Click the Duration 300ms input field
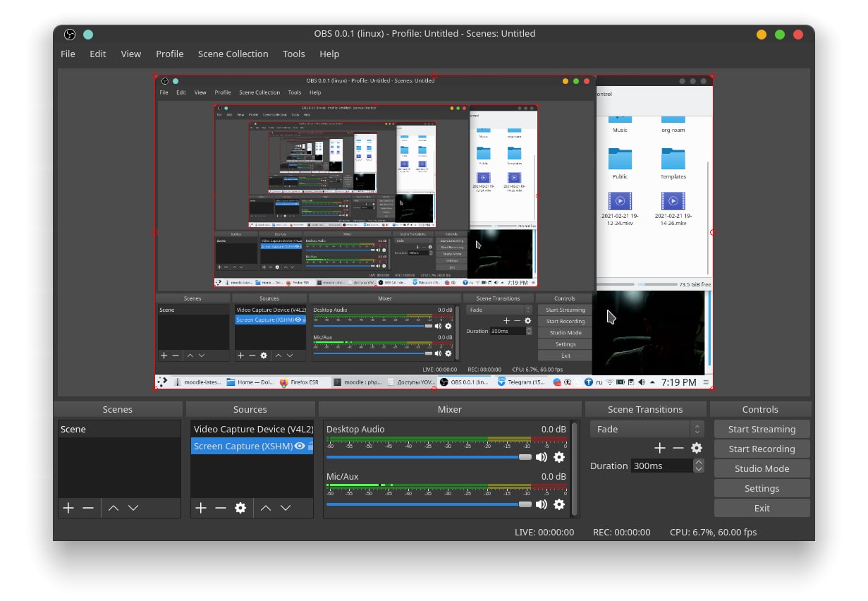This screenshot has width=868, height=601. click(661, 466)
